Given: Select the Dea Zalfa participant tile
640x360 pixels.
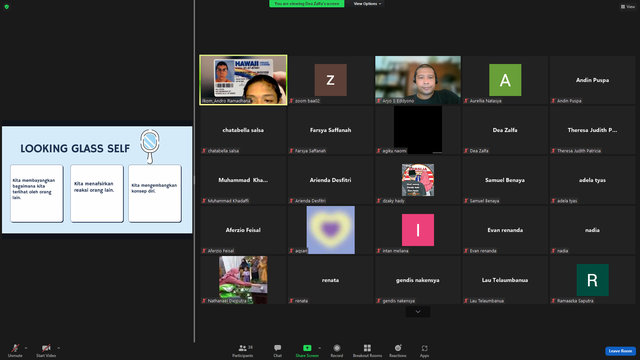Looking at the screenshot, I should point(505,130).
